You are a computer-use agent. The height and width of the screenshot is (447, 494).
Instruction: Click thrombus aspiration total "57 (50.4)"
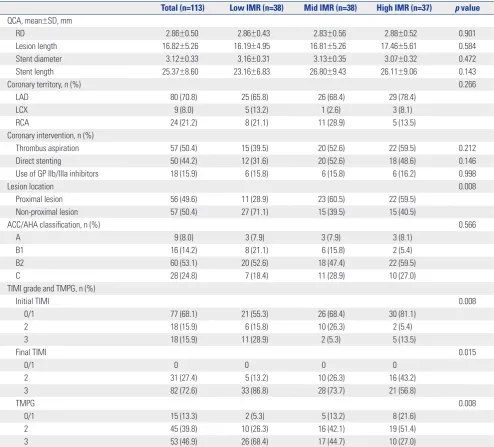[x=184, y=148]
